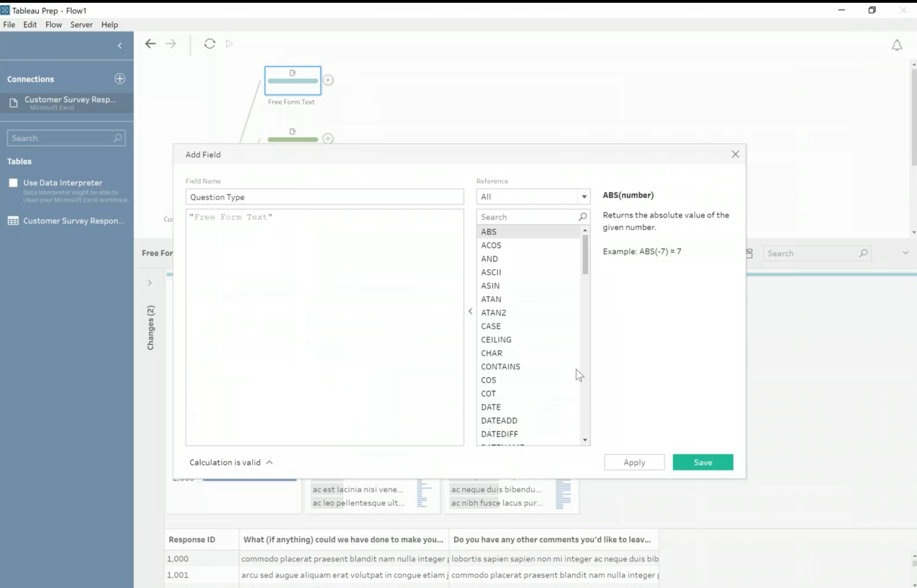Viewport: 917px width, 588px height.
Task: Select the Free Form Text step node
Action: pyautogui.click(x=293, y=81)
